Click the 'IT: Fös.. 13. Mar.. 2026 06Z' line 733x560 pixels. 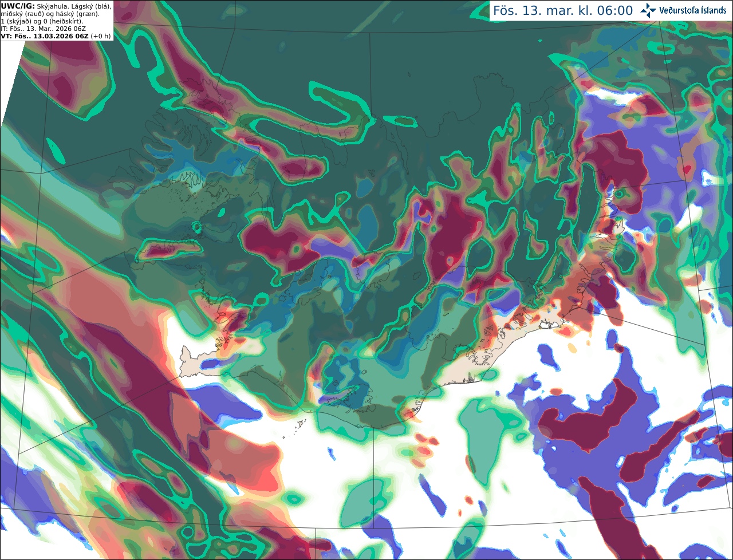tap(43, 29)
